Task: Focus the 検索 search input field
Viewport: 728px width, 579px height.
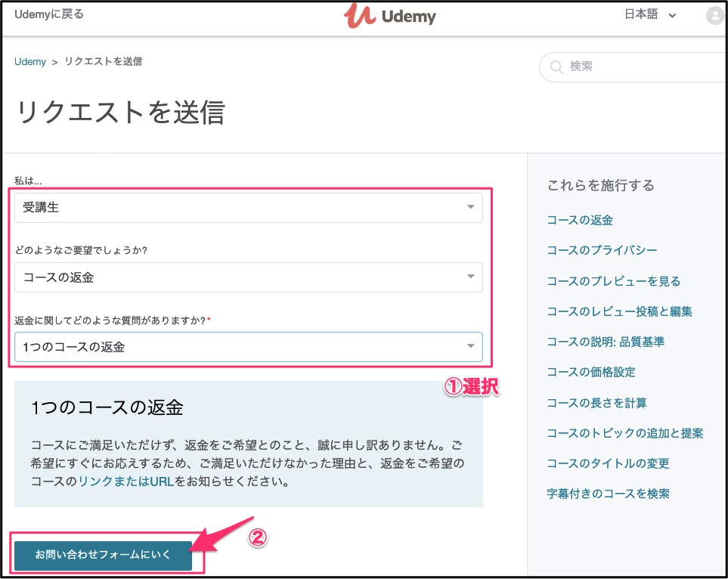Action: pyautogui.click(x=643, y=67)
